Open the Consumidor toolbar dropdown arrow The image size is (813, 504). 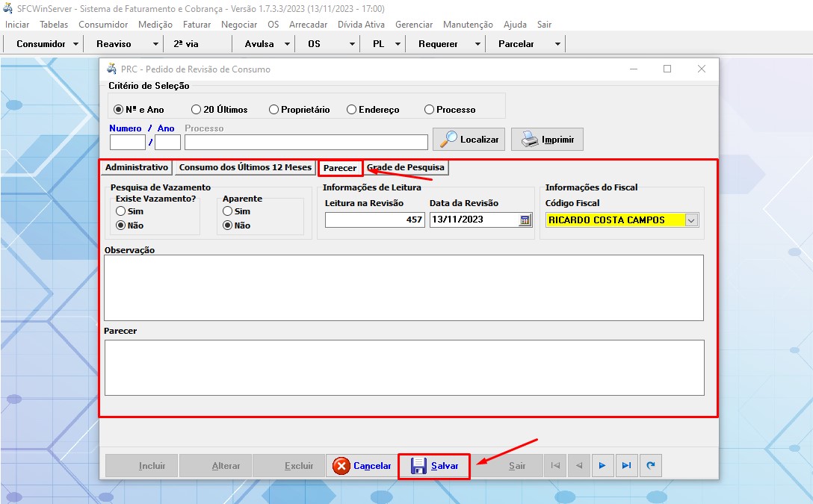75,44
